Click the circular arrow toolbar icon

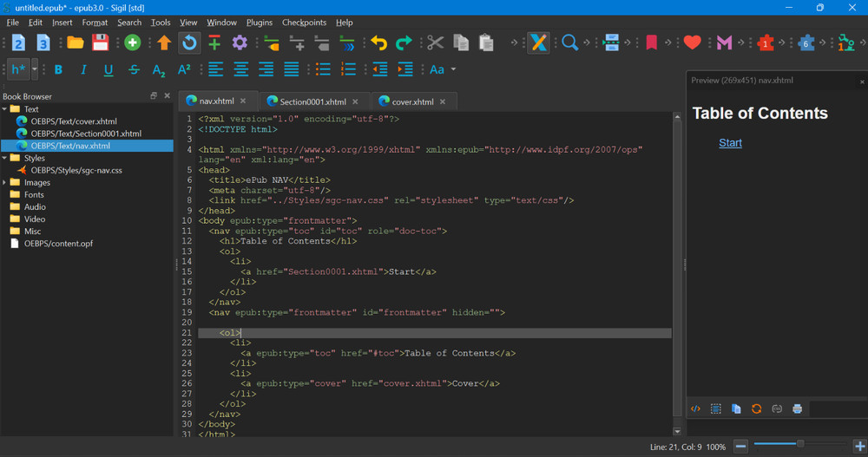tap(189, 42)
